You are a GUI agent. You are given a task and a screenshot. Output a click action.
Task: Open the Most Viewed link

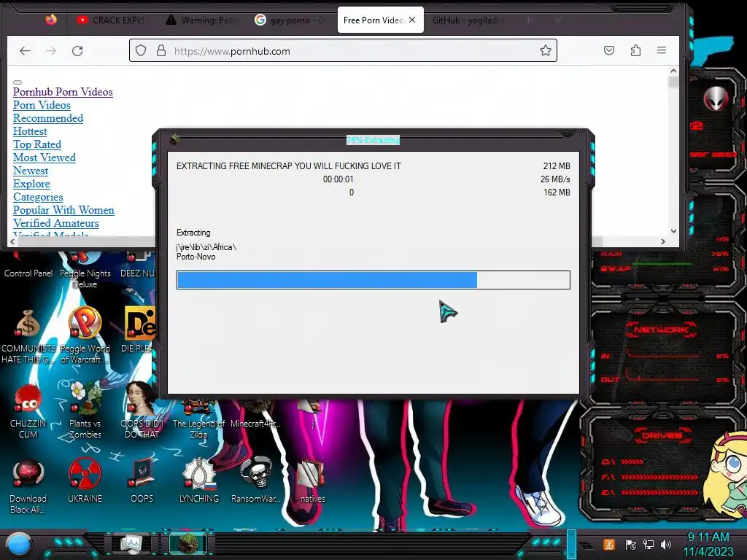[44, 157]
